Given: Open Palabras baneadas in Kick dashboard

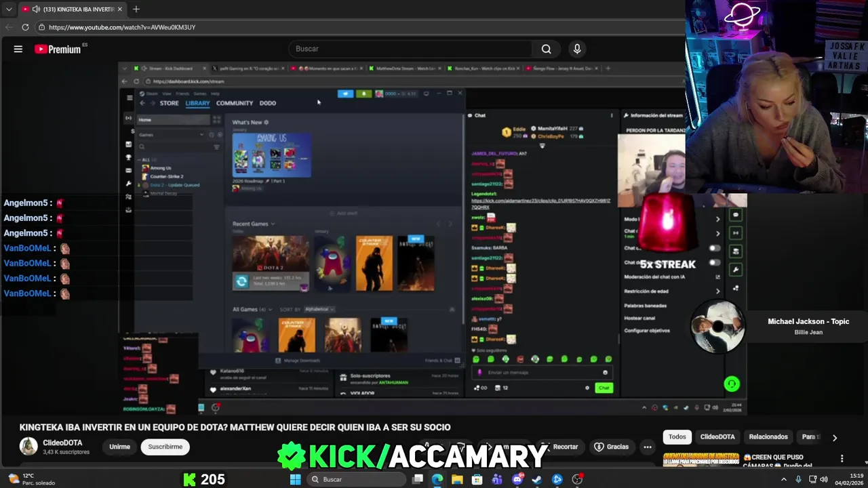Looking at the screenshot, I should click(x=645, y=306).
